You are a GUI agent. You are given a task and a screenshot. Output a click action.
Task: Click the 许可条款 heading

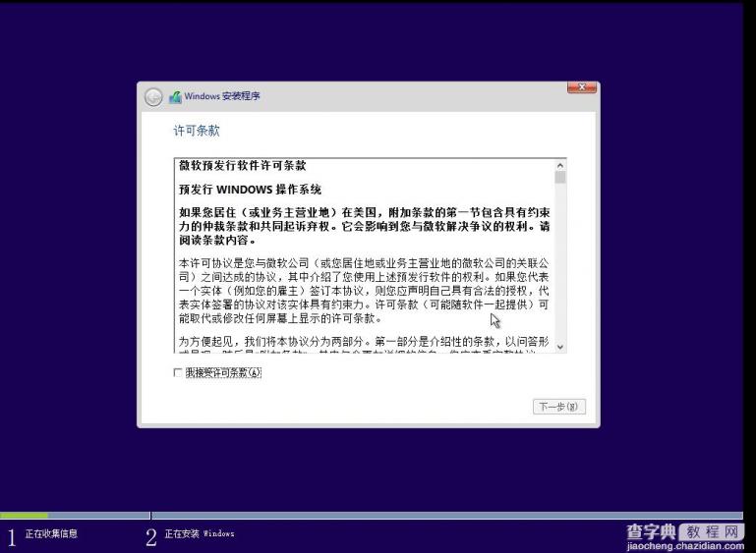[x=197, y=131]
